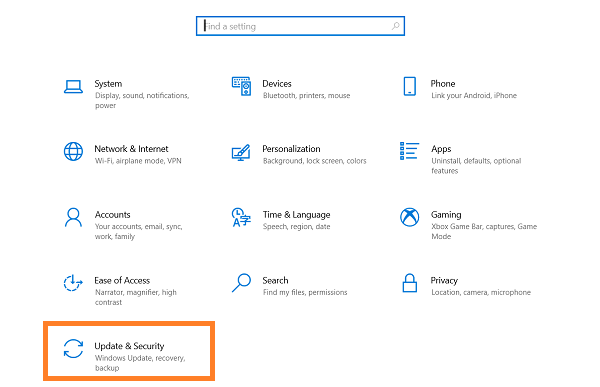Click the Devices keyboard and speaker icon

(241, 86)
